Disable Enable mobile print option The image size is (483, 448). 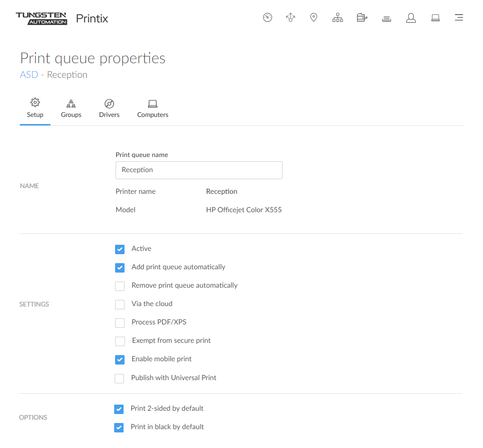coord(120,359)
